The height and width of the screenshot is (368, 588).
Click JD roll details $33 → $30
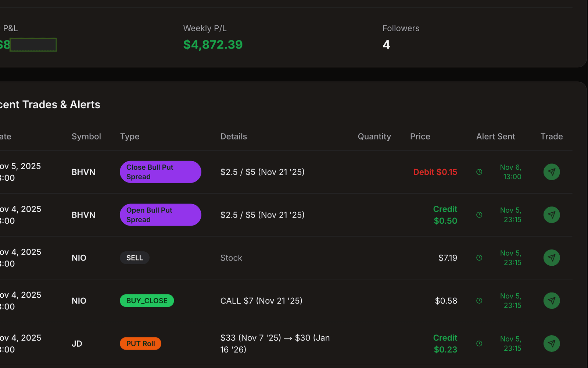click(x=275, y=344)
